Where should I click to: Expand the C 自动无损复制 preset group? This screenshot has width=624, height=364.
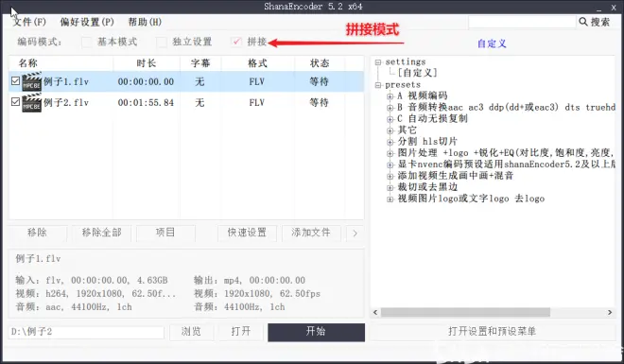pyautogui.click(x=390, y=119)
